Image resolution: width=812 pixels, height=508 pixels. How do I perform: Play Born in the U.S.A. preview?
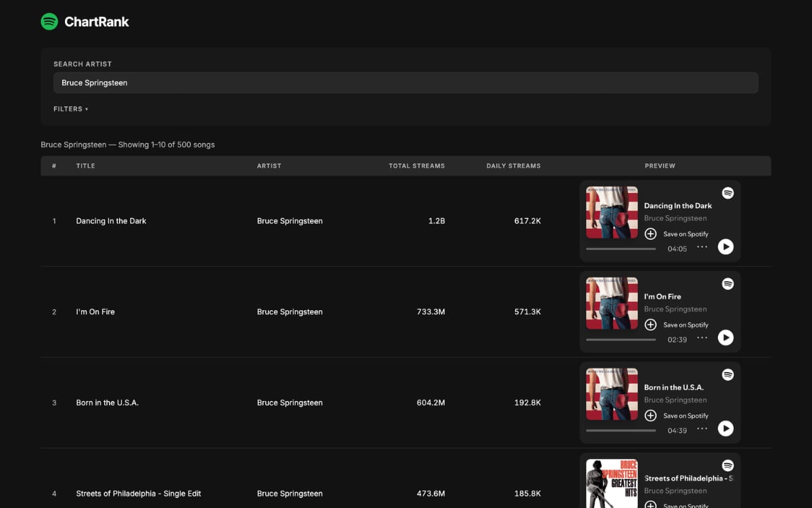click(725, 428)
